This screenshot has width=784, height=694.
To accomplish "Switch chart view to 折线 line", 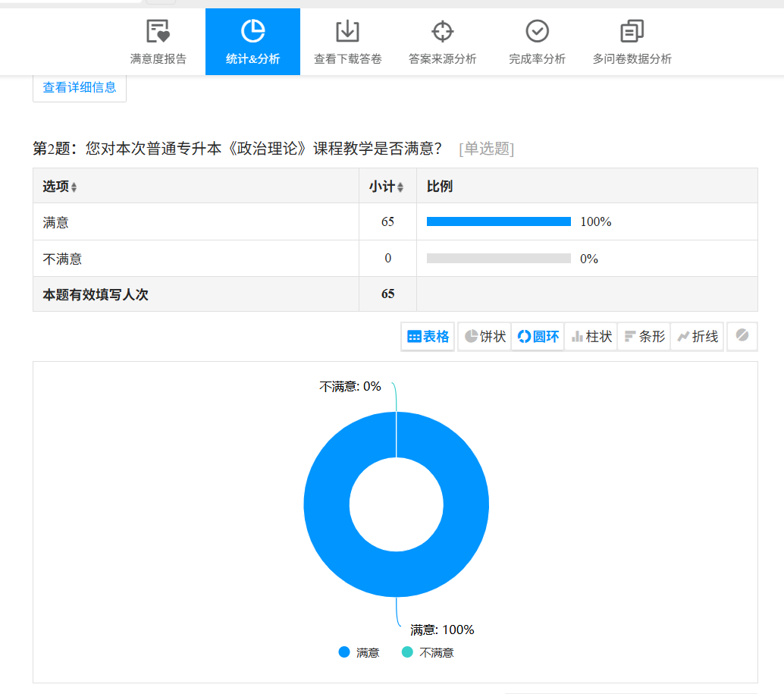I will coord(698,337).
